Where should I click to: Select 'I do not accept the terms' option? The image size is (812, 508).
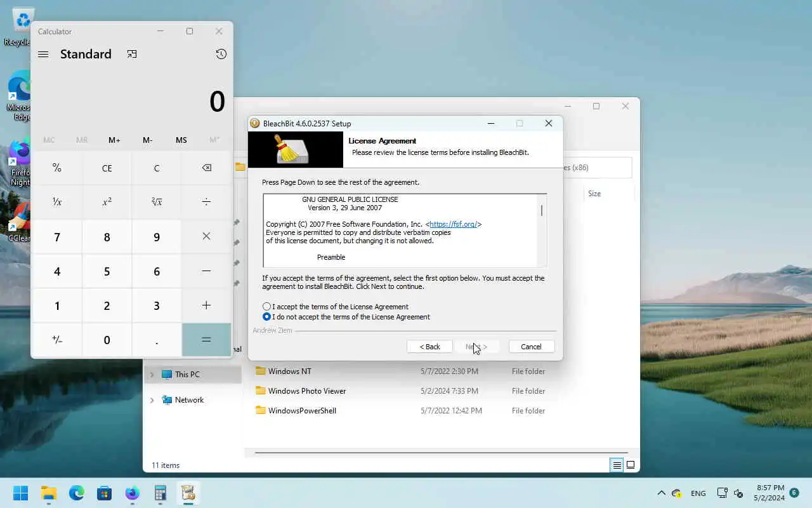pos(346,317)
